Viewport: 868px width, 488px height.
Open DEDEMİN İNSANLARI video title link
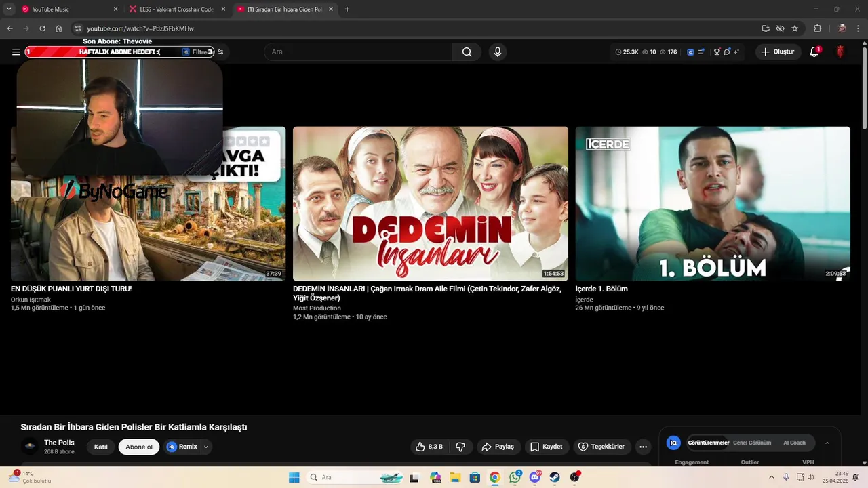[x=427, y=293]
